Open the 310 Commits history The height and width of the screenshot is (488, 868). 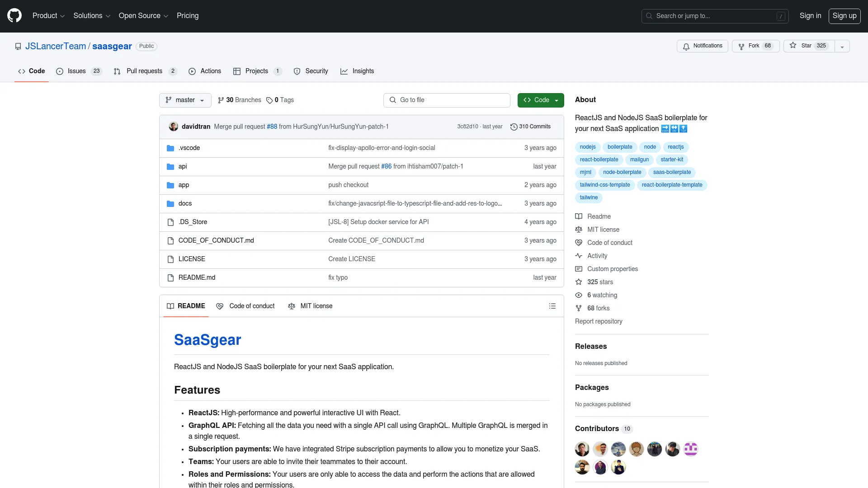click(x=530, y=127)
